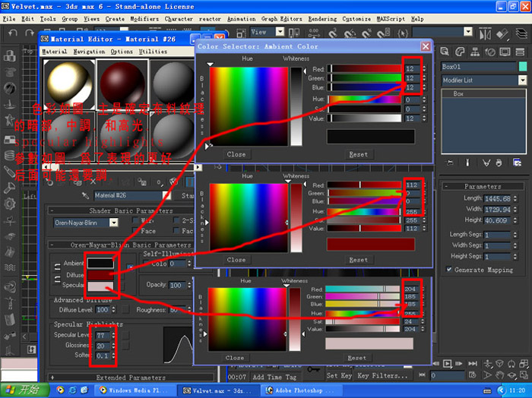
Task: Open Material Editor Navigation menu
Action: point(89,52)
